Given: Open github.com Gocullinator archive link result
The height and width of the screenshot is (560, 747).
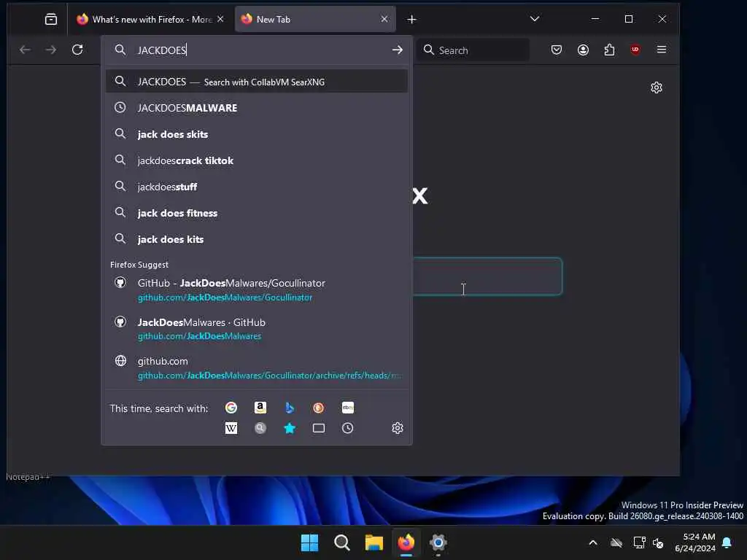Looking at the screenshot, I should pyautogui.click(x=256, y=367).
